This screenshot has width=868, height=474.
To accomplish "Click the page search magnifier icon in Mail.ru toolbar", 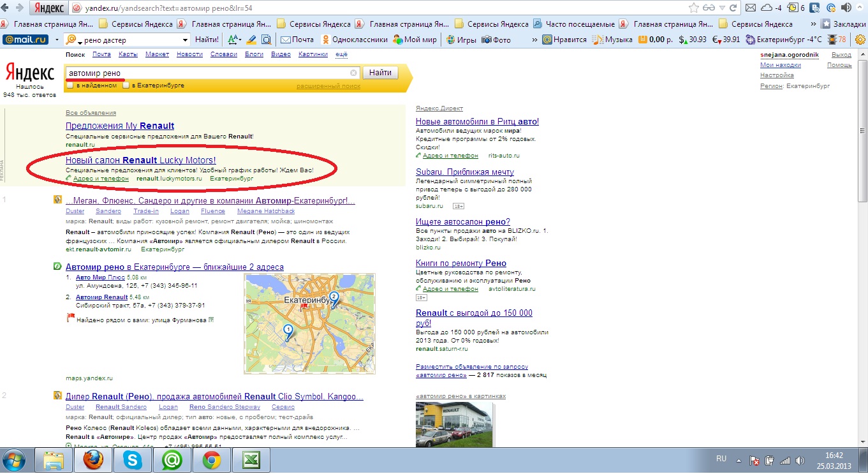I will 267,40.
